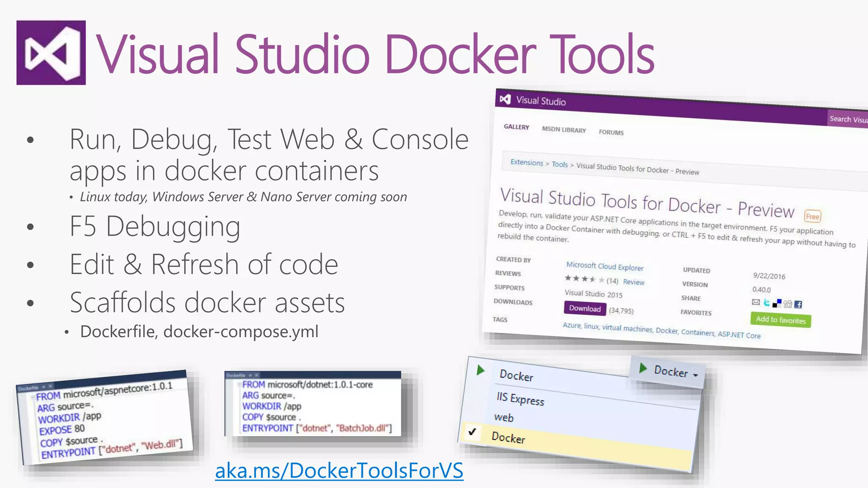Click the Visual Studio title text in the gallery header
The width and height of the screenshot is (868, 488).
541,101
